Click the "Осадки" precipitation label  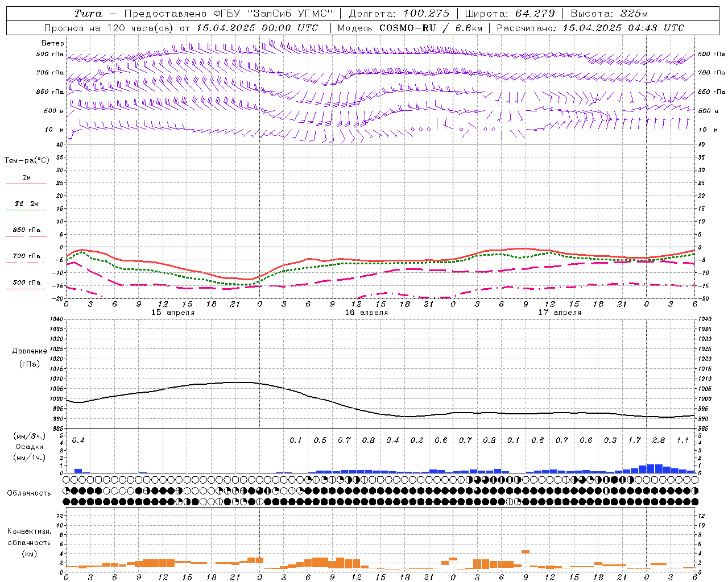[x=30, y=447]
